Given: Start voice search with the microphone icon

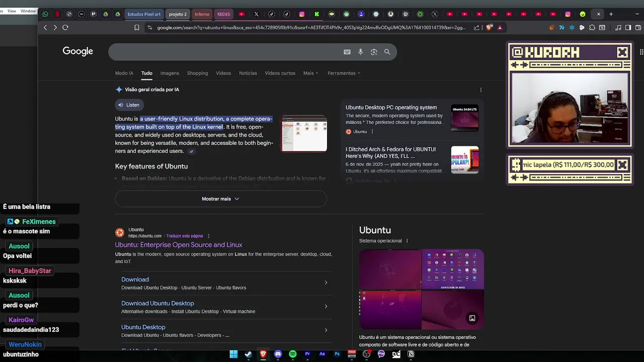Looking at the screenshot, I should click(360, 52).
